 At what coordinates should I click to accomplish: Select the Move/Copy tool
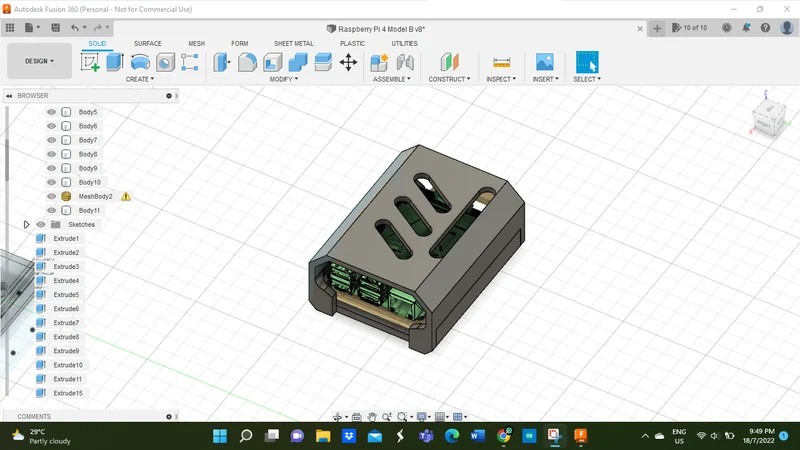348,62
